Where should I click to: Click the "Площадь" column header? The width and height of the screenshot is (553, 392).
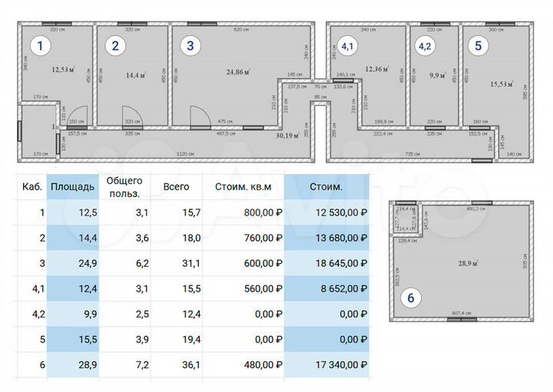(72, 186)
